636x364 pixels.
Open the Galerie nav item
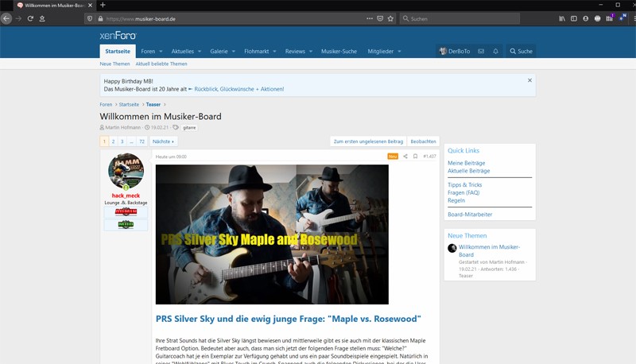tap(219, 51)
